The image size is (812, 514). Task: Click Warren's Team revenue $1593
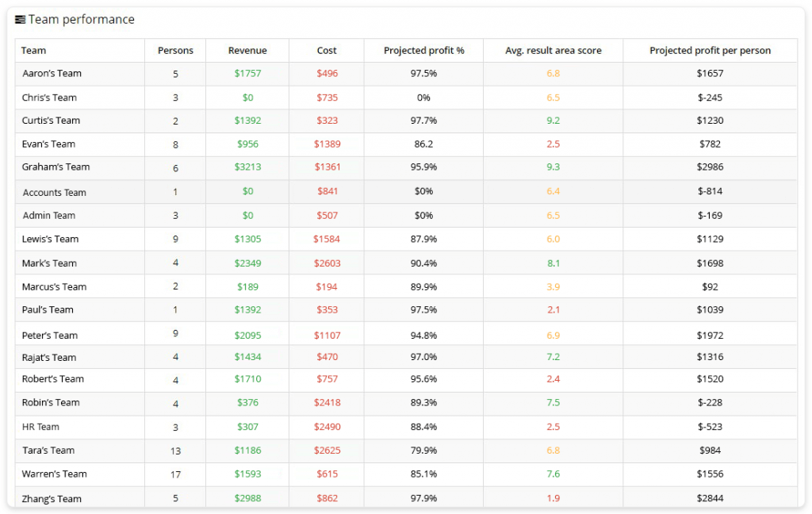click(x=247, y=474)
